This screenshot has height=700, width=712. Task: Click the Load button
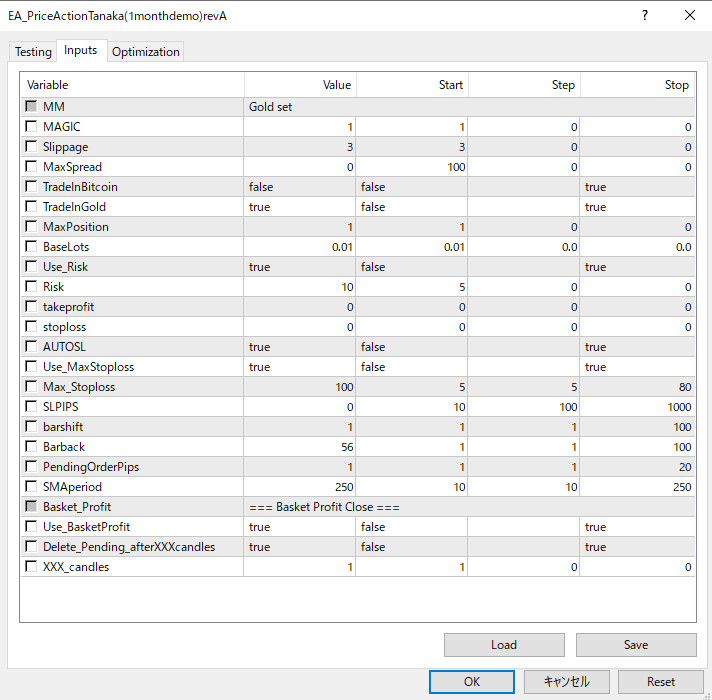tap(504, 645)
